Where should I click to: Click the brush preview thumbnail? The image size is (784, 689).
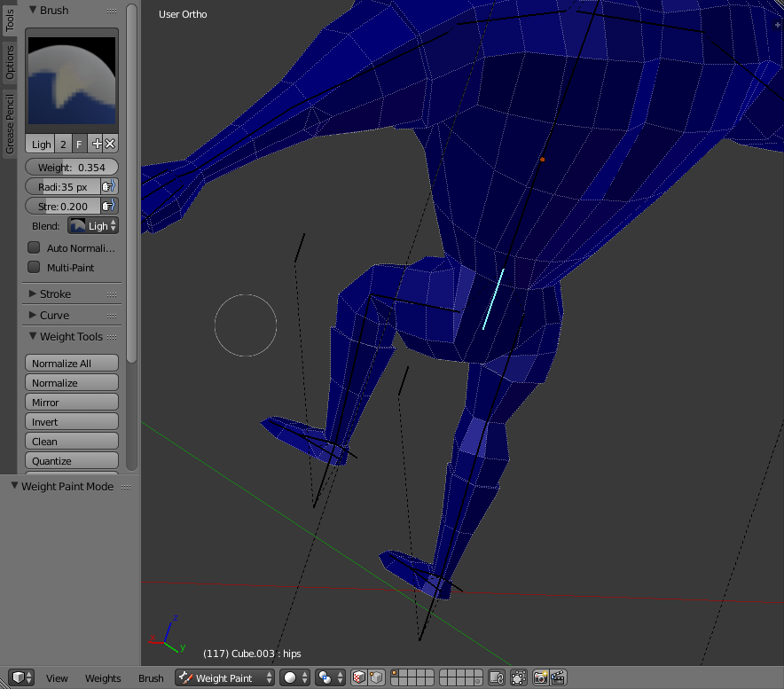point(72,81)
